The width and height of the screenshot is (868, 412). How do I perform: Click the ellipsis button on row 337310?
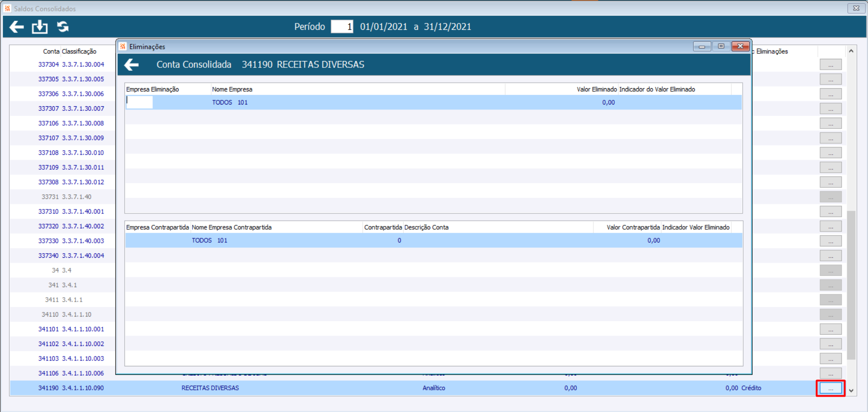point(830,212)
